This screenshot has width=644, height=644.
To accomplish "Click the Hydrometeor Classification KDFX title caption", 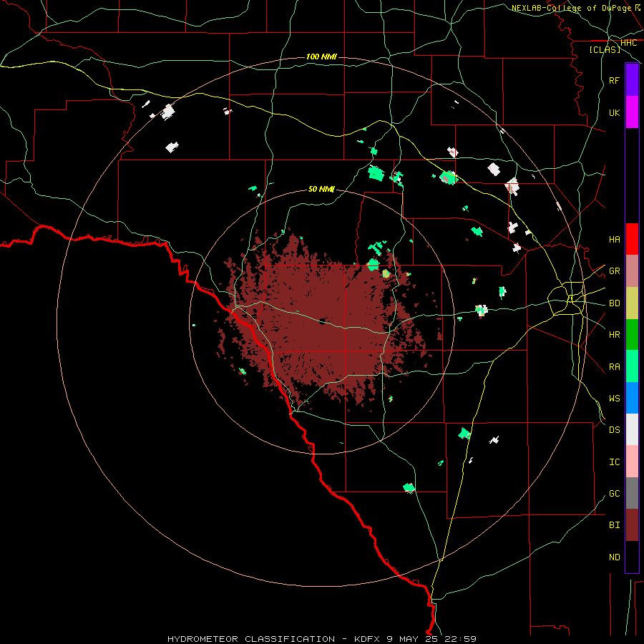I will tap(321, 639).
